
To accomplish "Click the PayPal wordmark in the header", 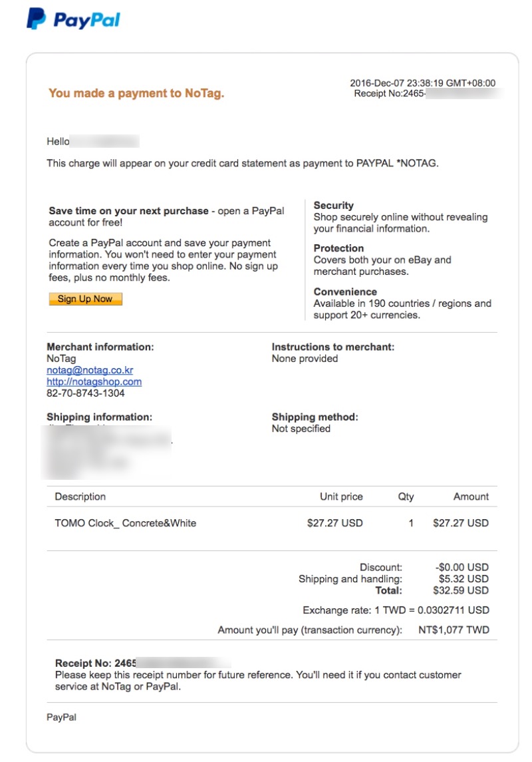I will (86, 20).
